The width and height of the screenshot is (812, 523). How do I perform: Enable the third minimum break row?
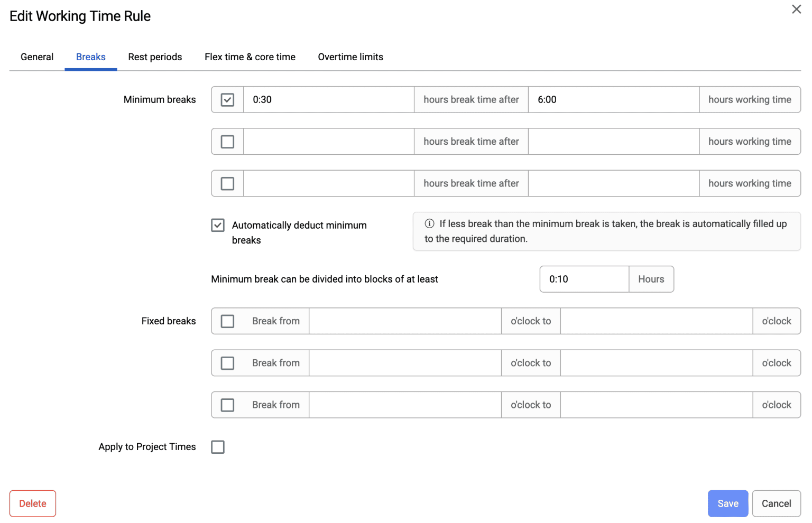point(227,183)
